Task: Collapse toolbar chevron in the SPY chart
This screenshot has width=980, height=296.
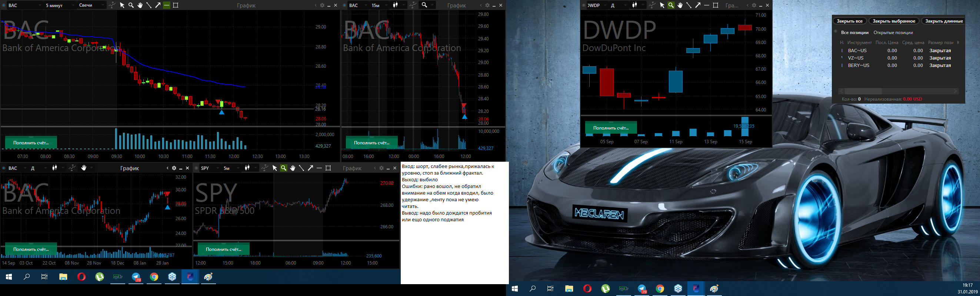Action: pyautogui.click(x=376, y=168)
